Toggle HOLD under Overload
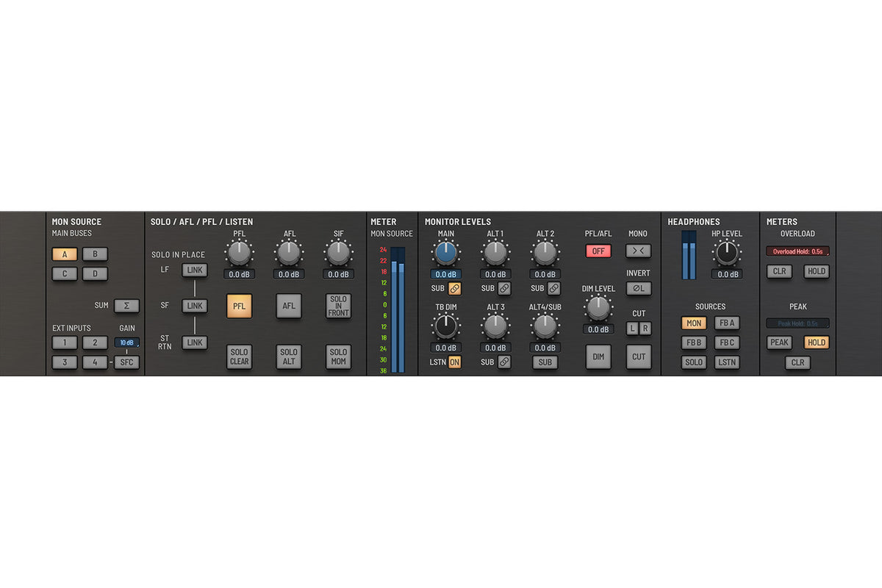This screenshot has width=882, height=588. [816, 271]
